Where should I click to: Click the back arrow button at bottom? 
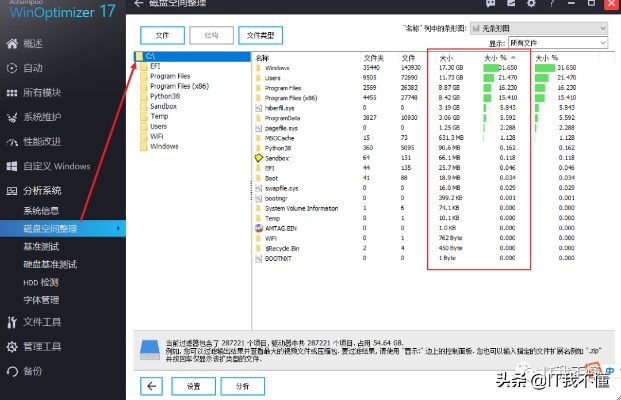click(x=151, y=385)
